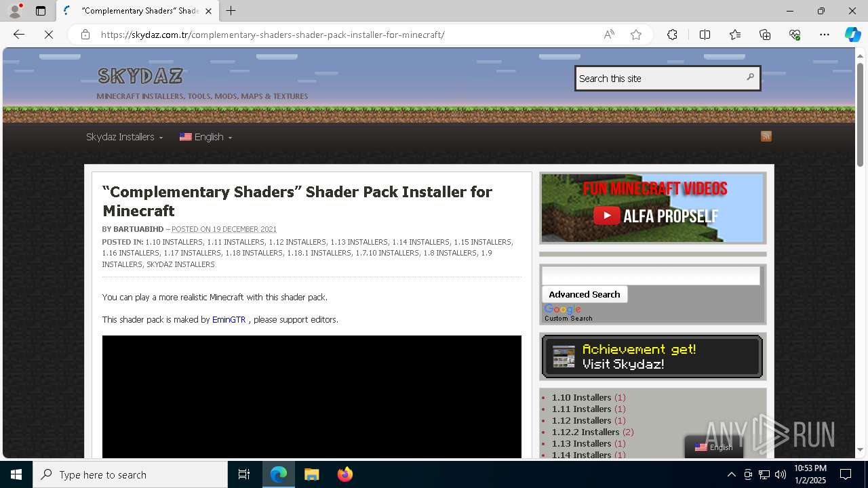This screenshot has width=868, height=488.
Task: Open the taskbar clock and date
Action: 810,474
